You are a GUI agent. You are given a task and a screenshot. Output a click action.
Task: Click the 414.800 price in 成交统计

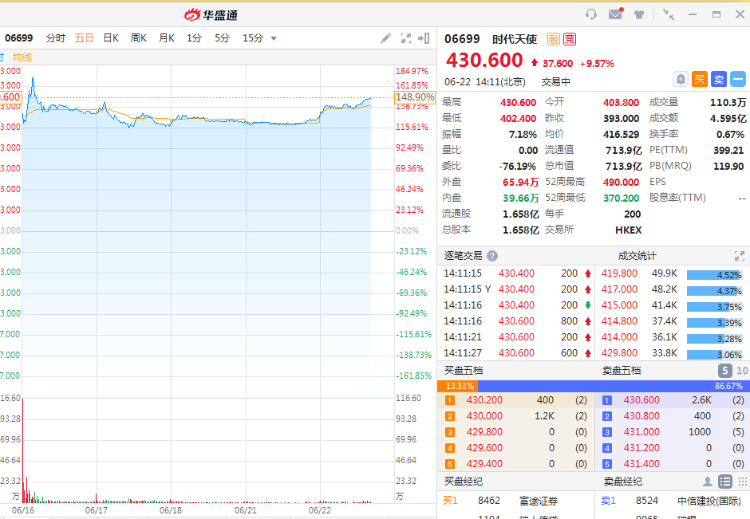619,321
